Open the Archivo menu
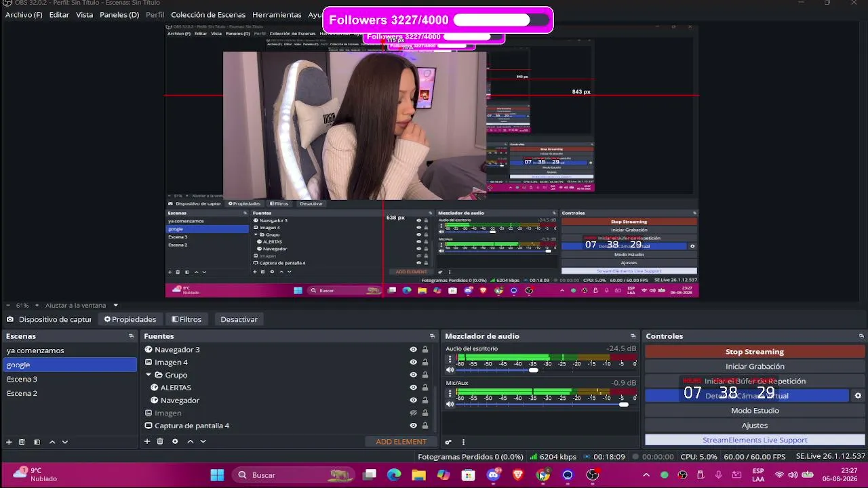 click(24, 15)
